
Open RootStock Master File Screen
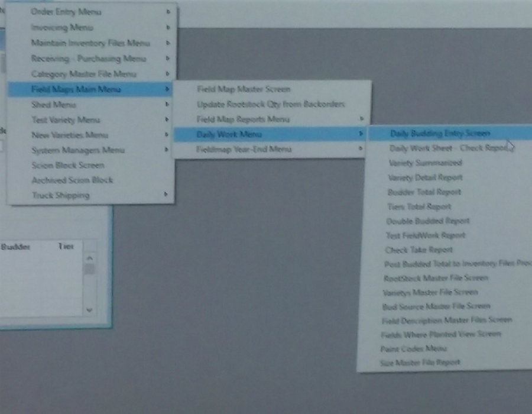(x=436, y=278)
